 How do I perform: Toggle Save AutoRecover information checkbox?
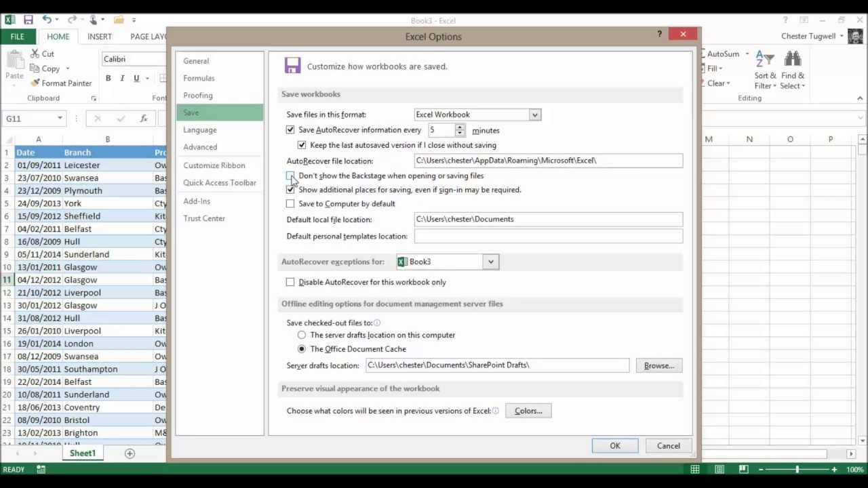290,130
